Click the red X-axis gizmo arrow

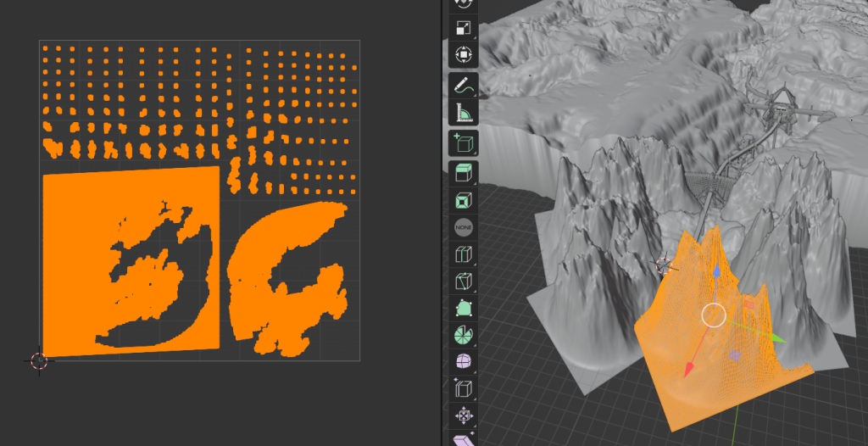coord(689,369)
